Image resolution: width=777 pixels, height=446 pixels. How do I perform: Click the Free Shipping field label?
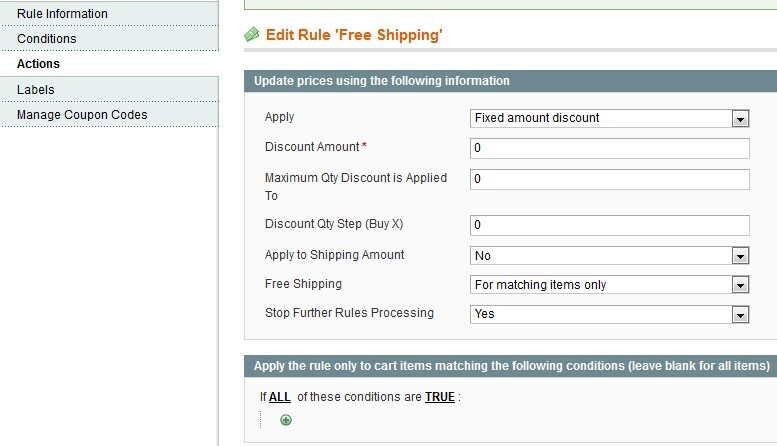point(303,284)
